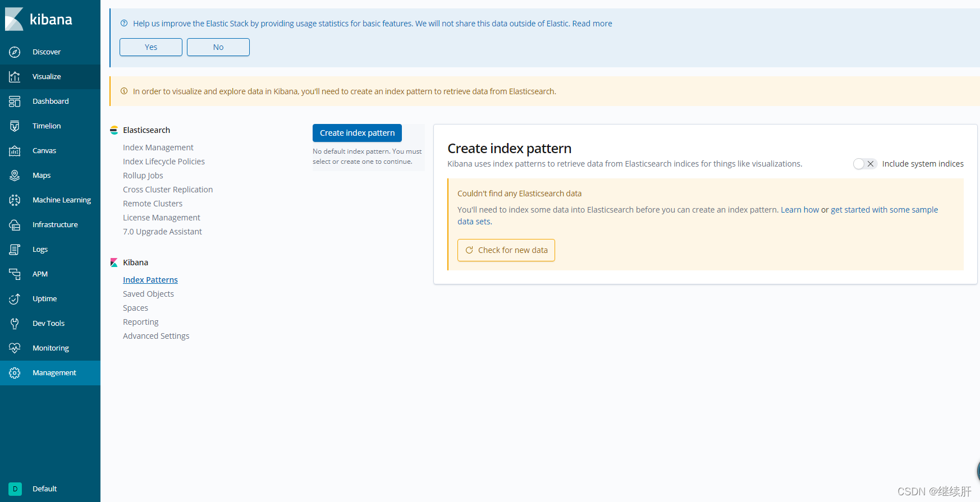
Task: Open Cross Cluster Replication link
Action: pos(168,190)
